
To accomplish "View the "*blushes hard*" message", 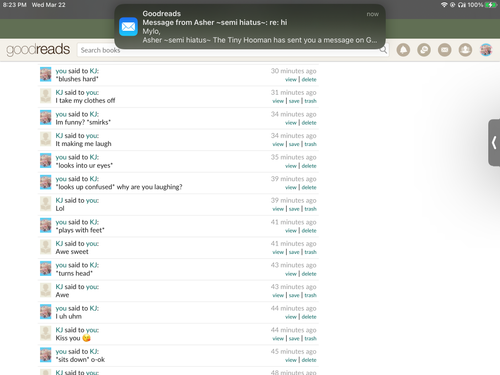I will coord(291,79).
